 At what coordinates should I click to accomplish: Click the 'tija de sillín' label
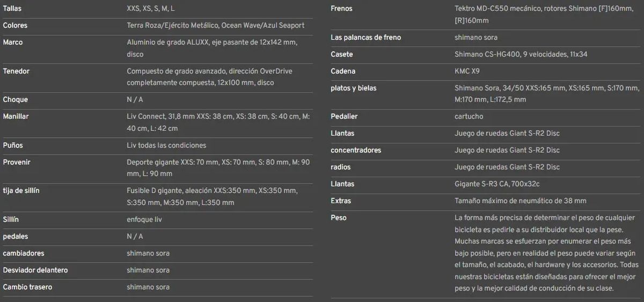(21, 191)
